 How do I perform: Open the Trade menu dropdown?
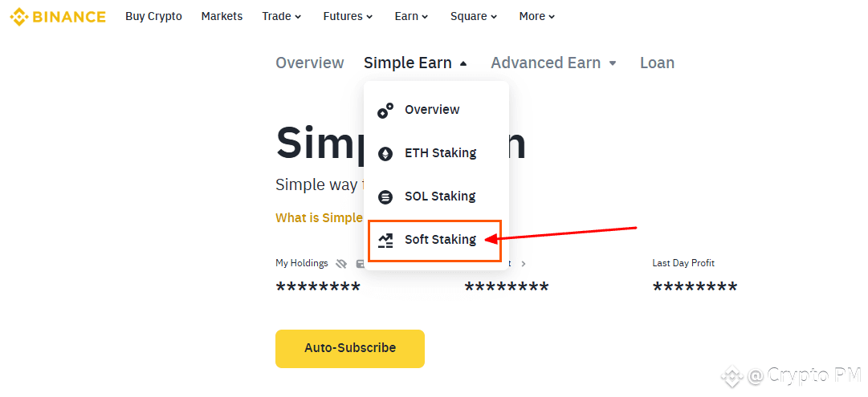(281, 17)
